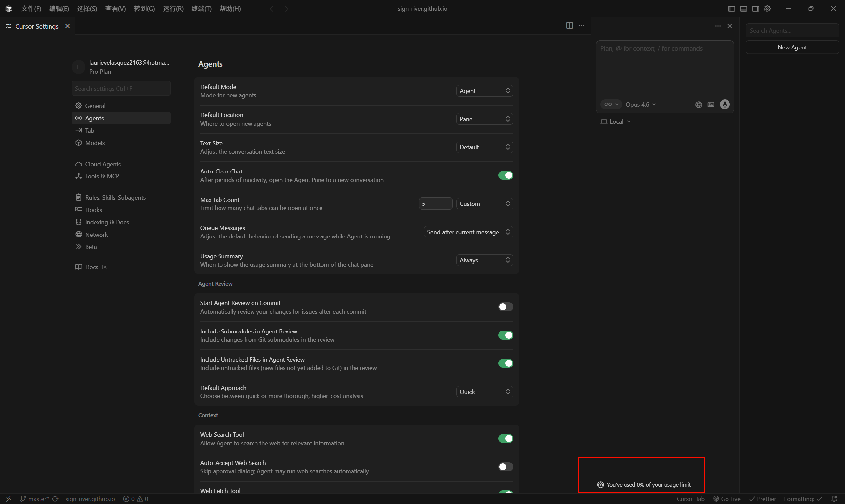Image resolution: width=845 pixels, height=504 pixels.
Task: Open the 查看(V) menu
Action: 116,9
